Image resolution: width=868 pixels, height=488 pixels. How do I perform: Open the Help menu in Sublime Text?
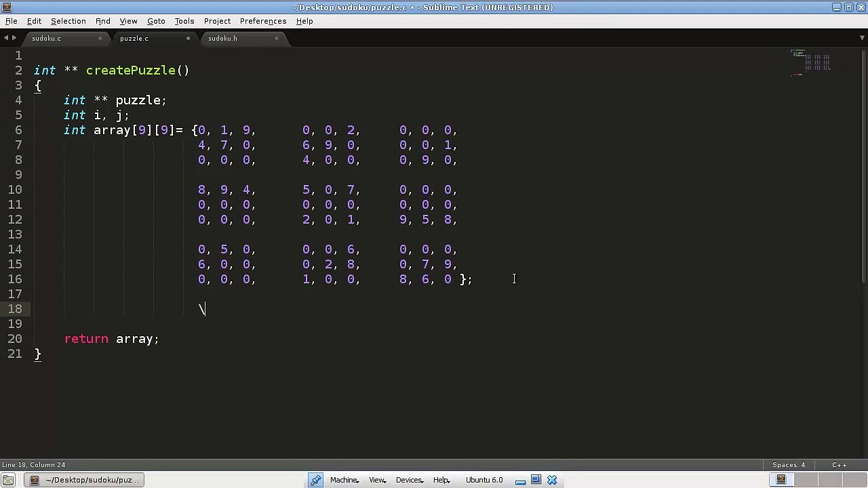[304, 21]
